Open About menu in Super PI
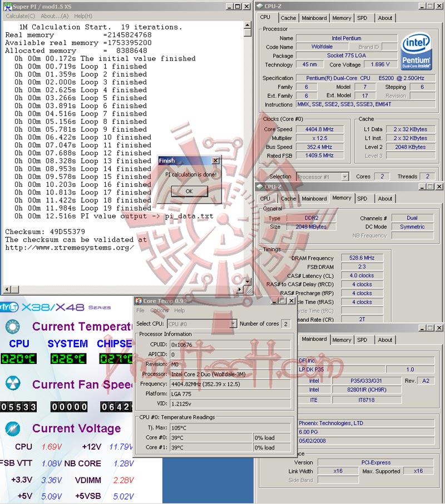Viewport: 445px width, 504px height. click(x=55, y=16)
